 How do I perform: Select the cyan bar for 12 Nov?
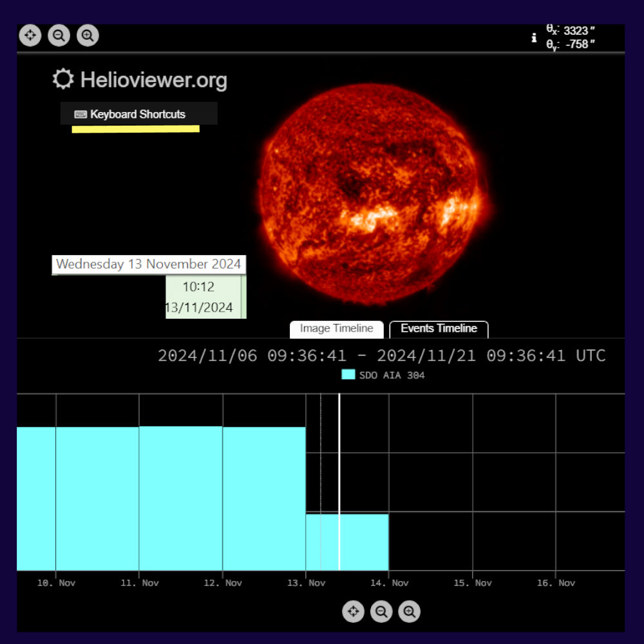coord(264,498)
